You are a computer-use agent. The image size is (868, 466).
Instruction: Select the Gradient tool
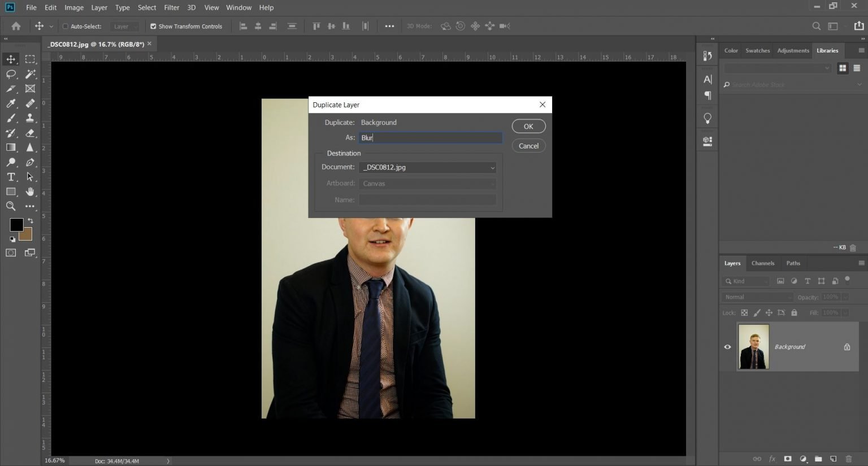coord(11,147)
